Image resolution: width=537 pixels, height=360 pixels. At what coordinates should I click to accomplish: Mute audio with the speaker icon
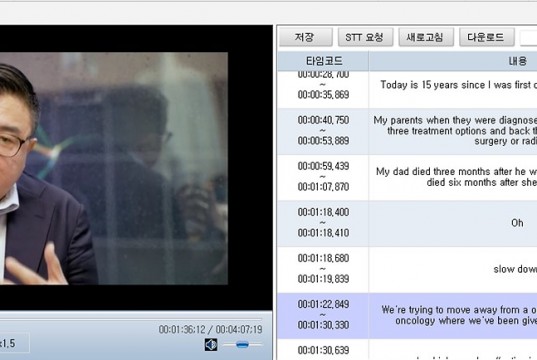(x=211, y=345)
